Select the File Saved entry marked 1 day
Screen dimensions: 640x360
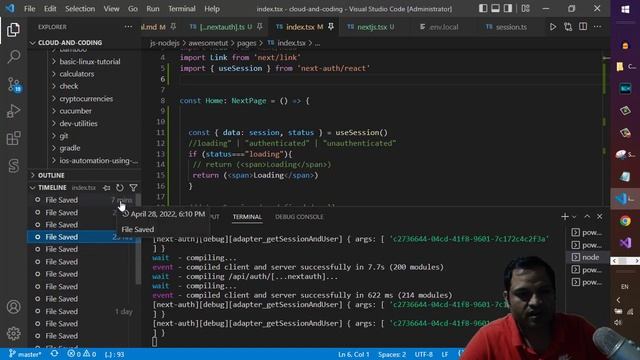(84, 311)
